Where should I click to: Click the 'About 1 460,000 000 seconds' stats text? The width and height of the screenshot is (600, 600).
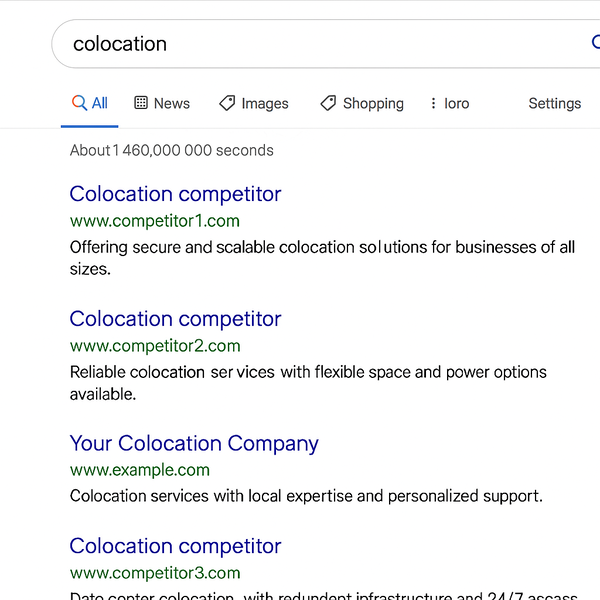tap(171, 150)
